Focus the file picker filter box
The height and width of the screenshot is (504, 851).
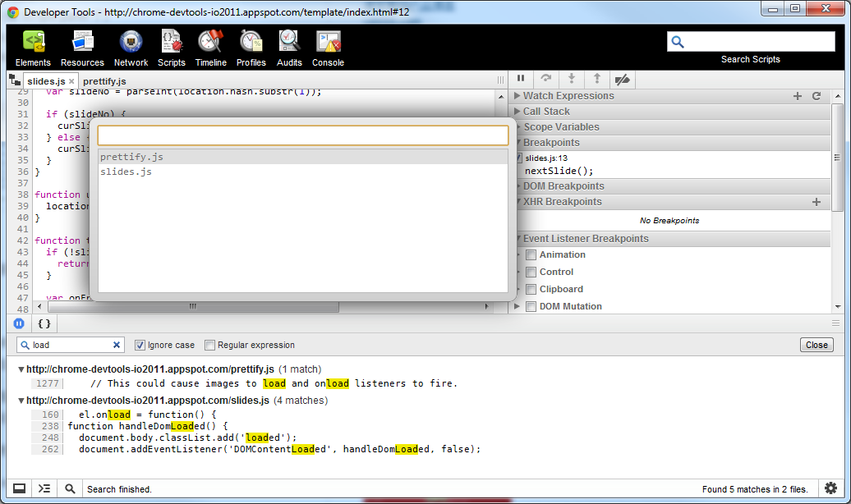[x=303, y=135]
